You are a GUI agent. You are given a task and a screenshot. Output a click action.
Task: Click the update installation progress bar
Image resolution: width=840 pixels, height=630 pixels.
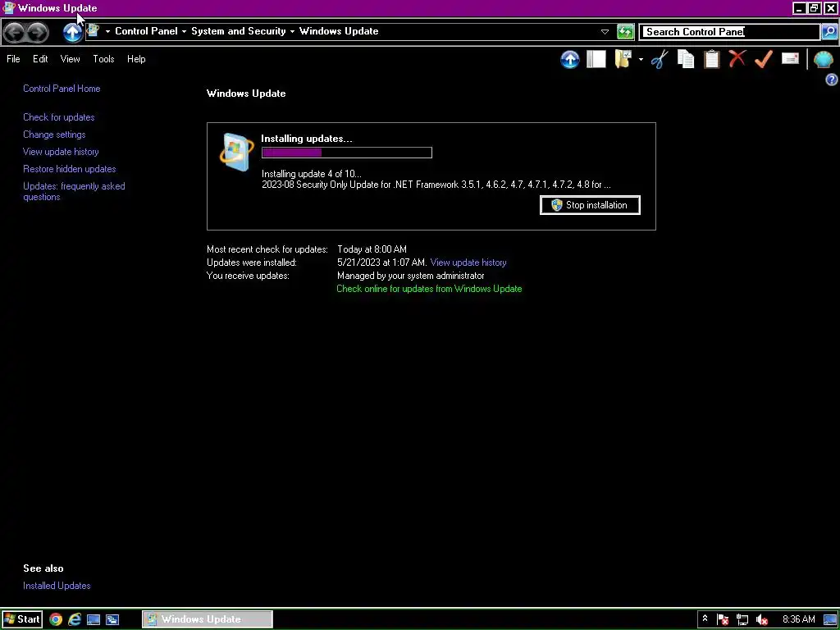click(347, 153)
